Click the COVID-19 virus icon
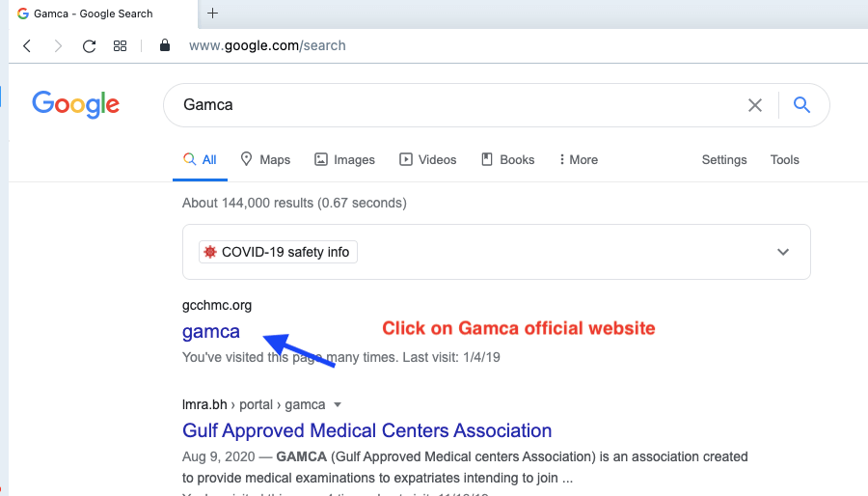This screenshot has width=868, height=496. point(210,252)
